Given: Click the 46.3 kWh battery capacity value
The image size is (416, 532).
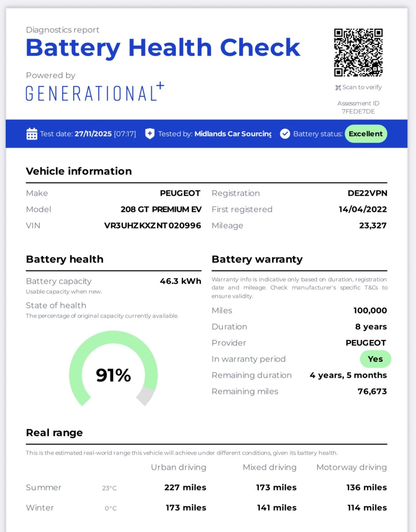Looking at the screenshot, I should coord(180,281).
